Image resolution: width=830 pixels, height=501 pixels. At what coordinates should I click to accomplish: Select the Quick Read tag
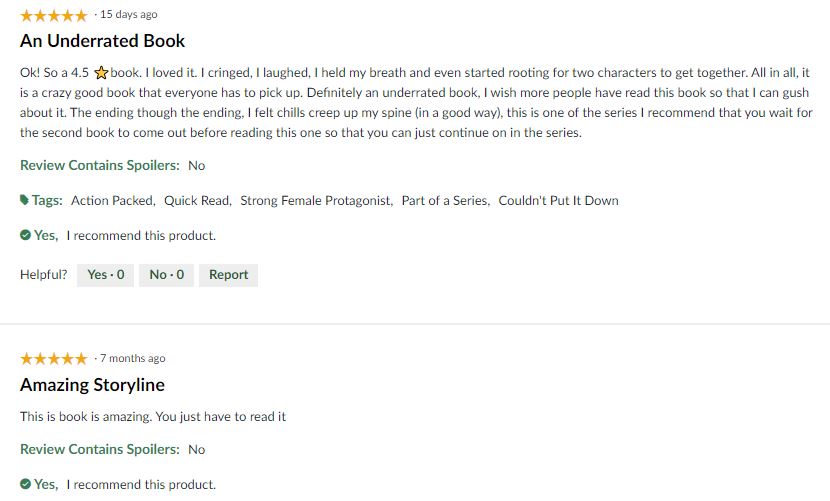tap(197, 201)
